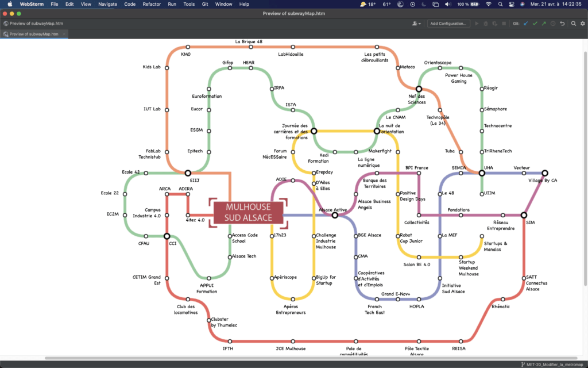588x368 pixels.
Task: Click the menu bar date and time
Action: [556, 4]
